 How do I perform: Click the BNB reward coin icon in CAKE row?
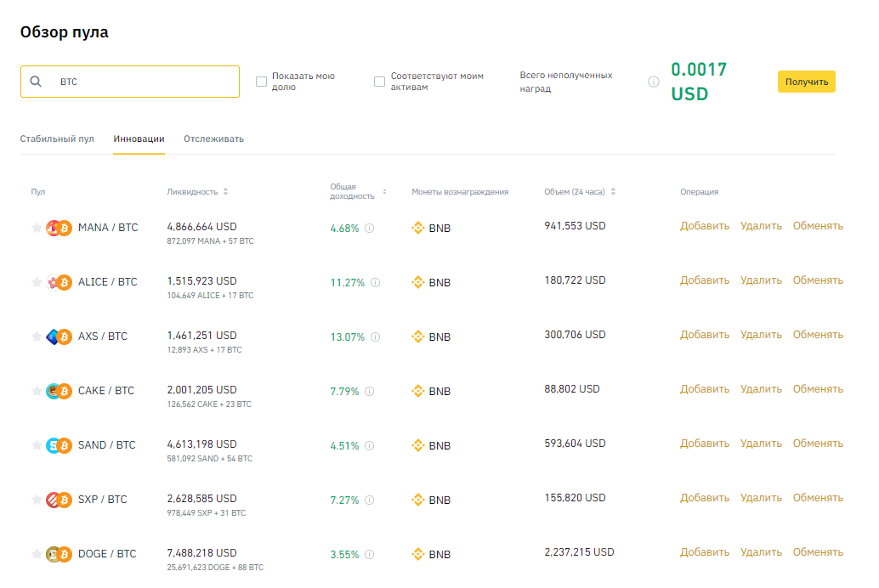click(418, 391)
